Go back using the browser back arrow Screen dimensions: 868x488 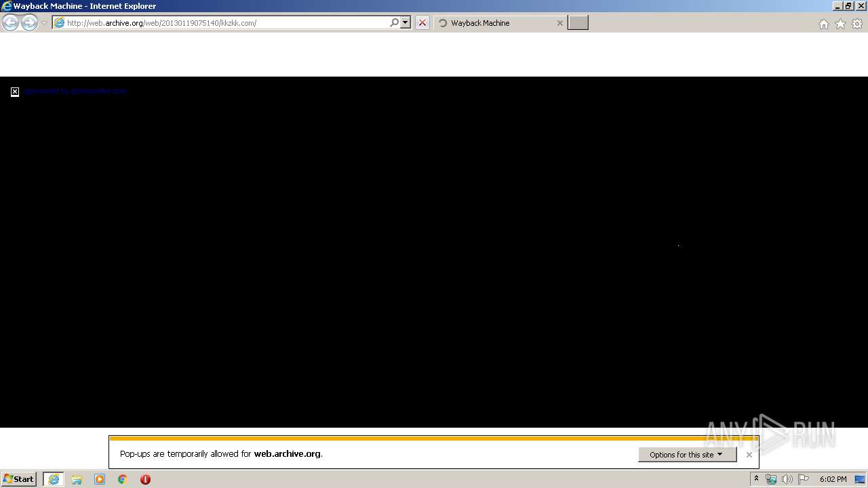point(10,23)
